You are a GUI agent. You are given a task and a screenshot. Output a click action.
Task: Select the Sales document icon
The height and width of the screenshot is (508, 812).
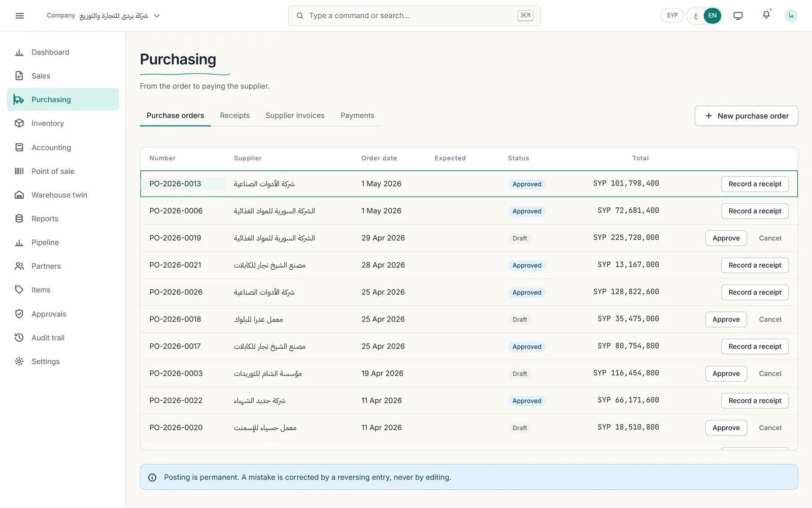pyautogui.click(x=19, y=76)
